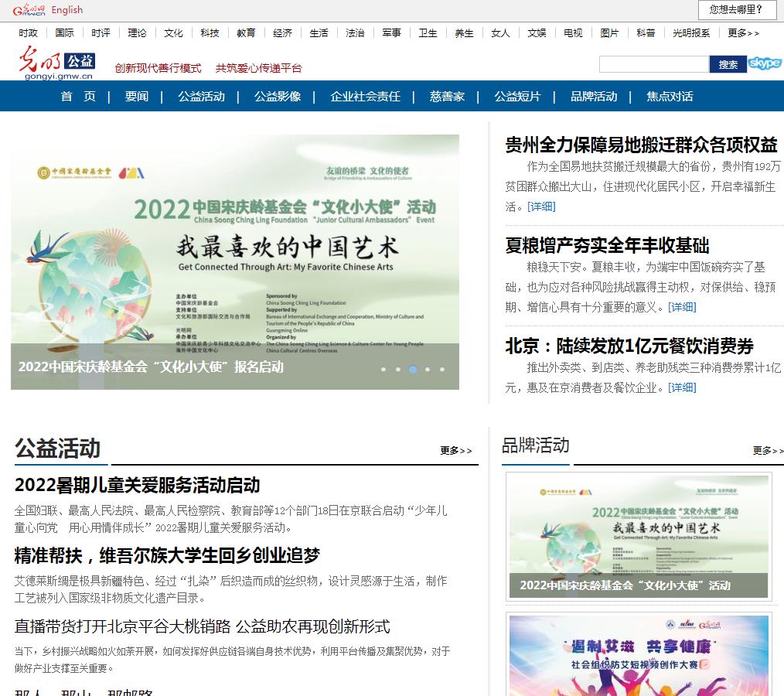Open headline 夏粮增产夯实全年丰收基础

[x=607, y=245]
